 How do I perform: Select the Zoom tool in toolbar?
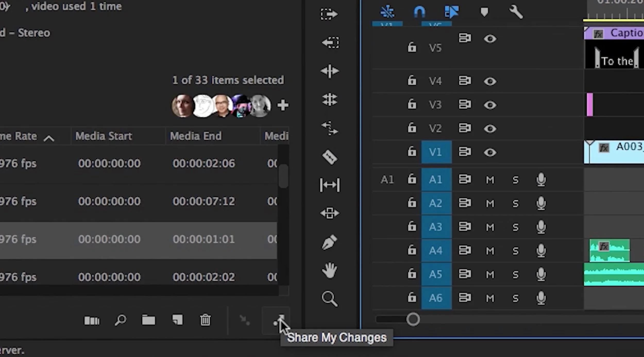(329, 299)
